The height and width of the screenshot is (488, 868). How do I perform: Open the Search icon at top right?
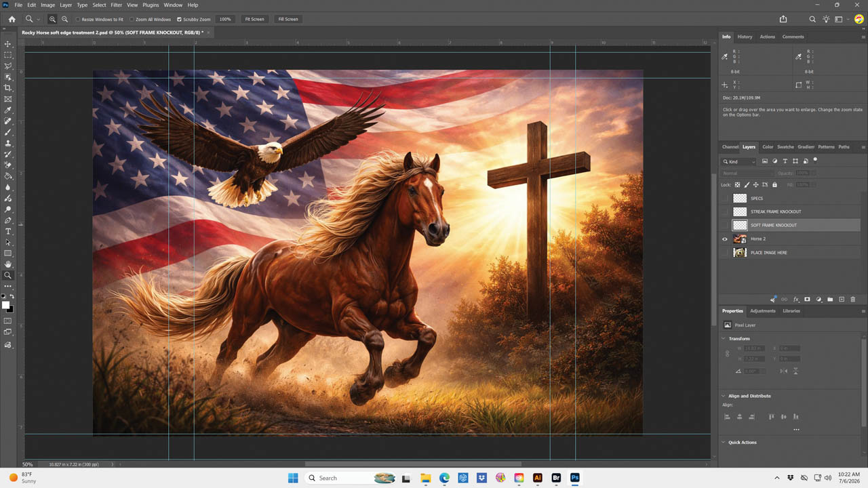click(812, 19)
